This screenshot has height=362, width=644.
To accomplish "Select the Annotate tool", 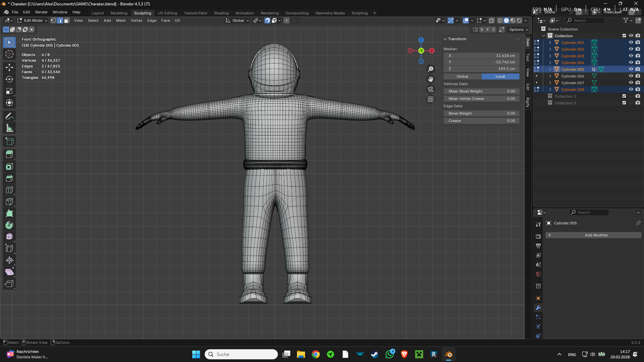I will click(9, 116).
